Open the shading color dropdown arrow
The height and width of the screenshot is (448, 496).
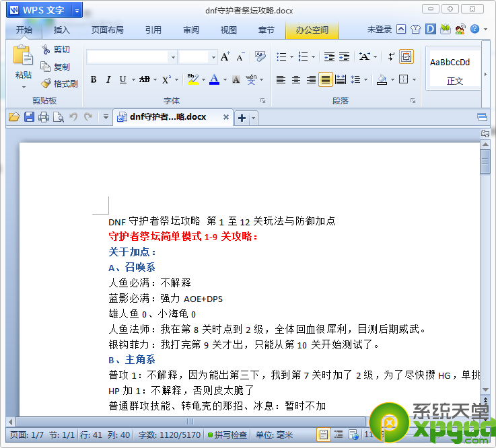[392, 79]
